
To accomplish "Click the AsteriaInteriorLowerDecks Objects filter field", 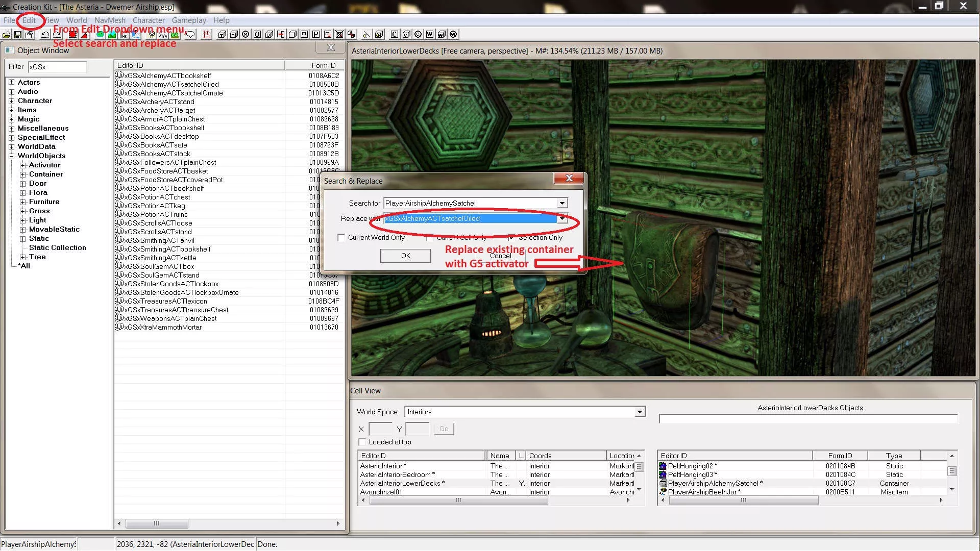I will point(808,419).
